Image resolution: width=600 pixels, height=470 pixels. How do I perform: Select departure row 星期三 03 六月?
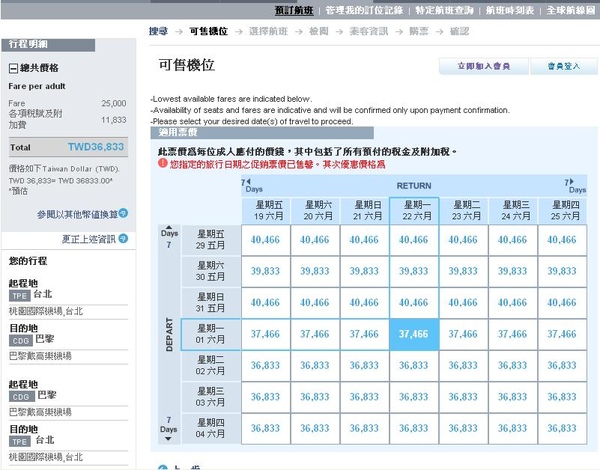point(211,397)
